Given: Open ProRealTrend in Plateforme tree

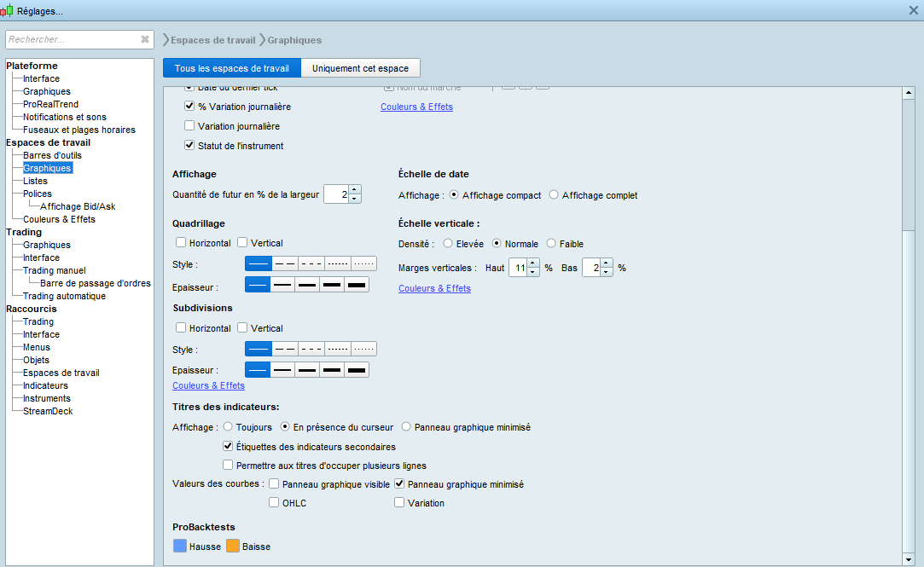Looking at the screenshot, I should tap(50, 104).
